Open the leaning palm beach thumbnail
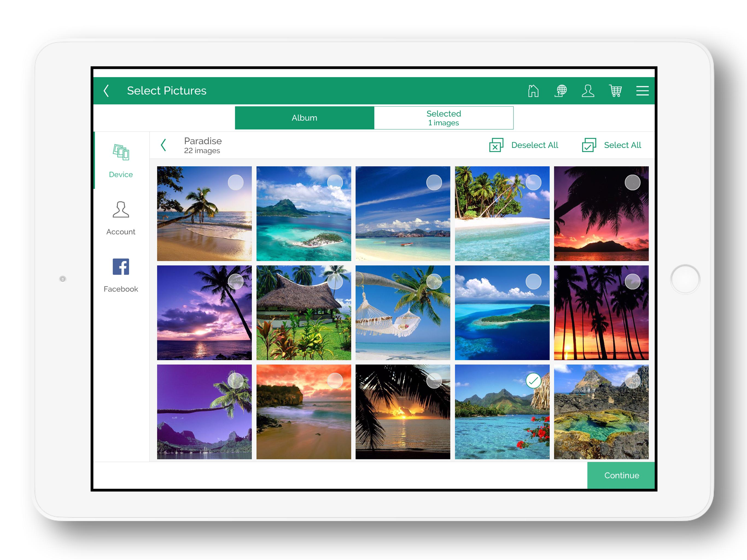The height and width of the screenshot is (560, 747). coord(204,214)
